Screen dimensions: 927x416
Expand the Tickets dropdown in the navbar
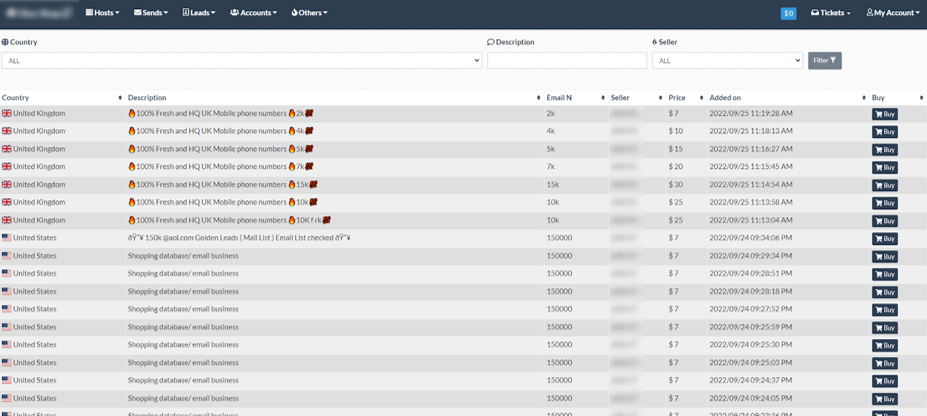[x=830, y=13]
